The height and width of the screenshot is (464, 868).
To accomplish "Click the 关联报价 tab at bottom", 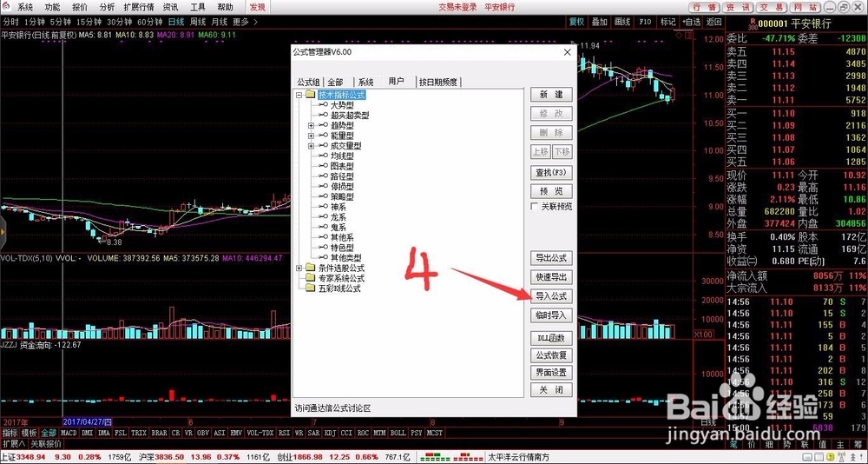I will pyautogui.click(x=46, y=444).
